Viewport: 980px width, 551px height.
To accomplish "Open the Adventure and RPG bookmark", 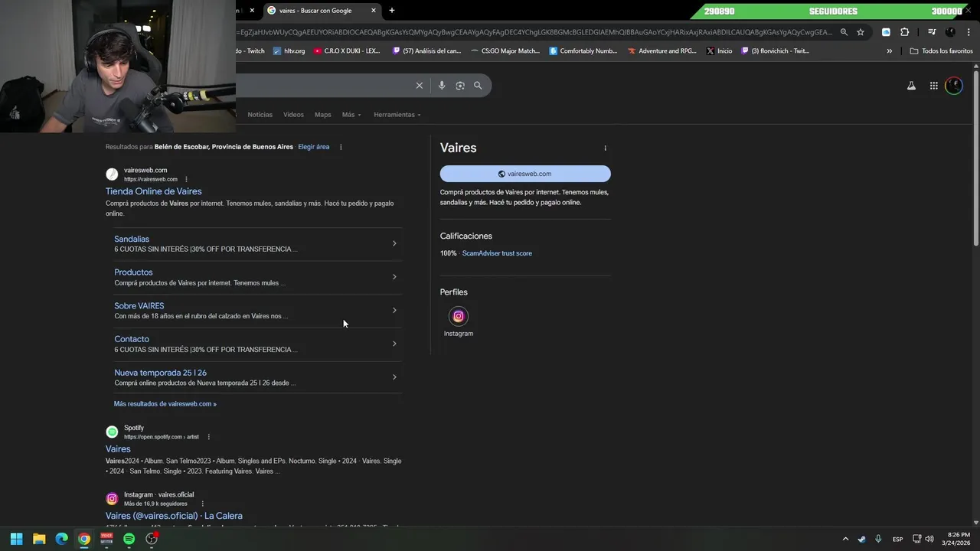I will (x=662, y=51).
